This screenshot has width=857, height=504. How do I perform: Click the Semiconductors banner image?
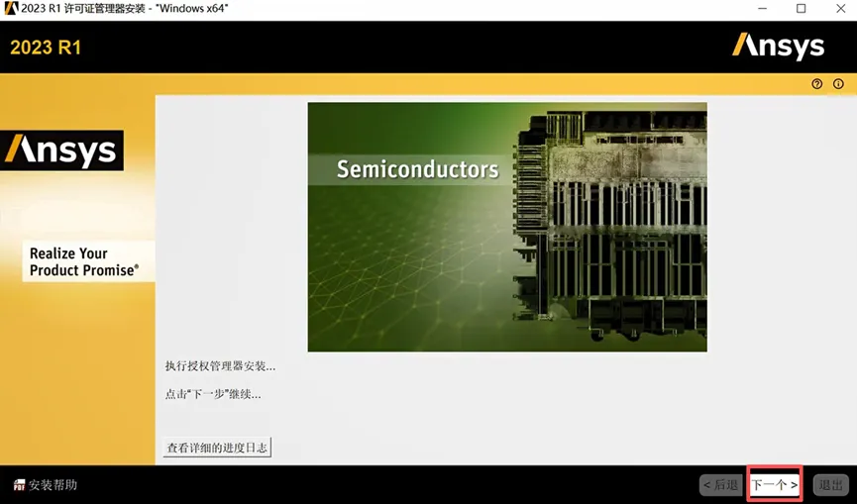[507, 227]
